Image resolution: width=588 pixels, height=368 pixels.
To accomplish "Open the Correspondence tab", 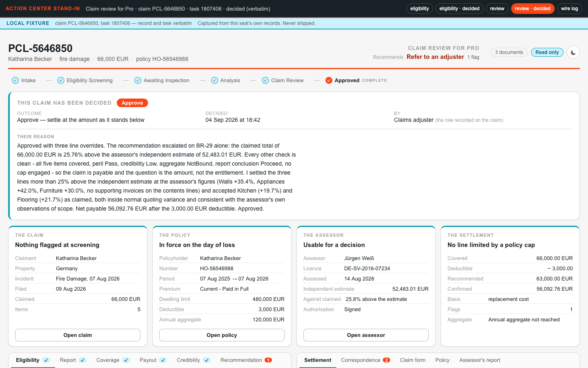I will (x=365, y=360).
